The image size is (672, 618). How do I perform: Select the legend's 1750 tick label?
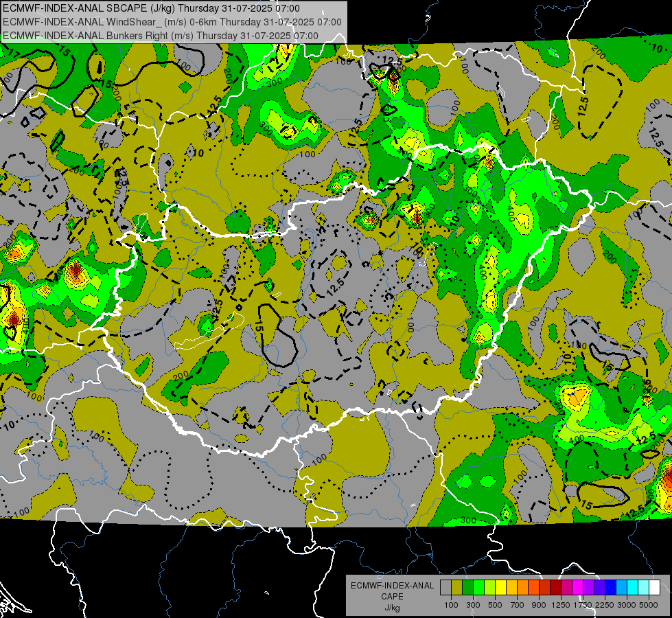coord(583,605)
